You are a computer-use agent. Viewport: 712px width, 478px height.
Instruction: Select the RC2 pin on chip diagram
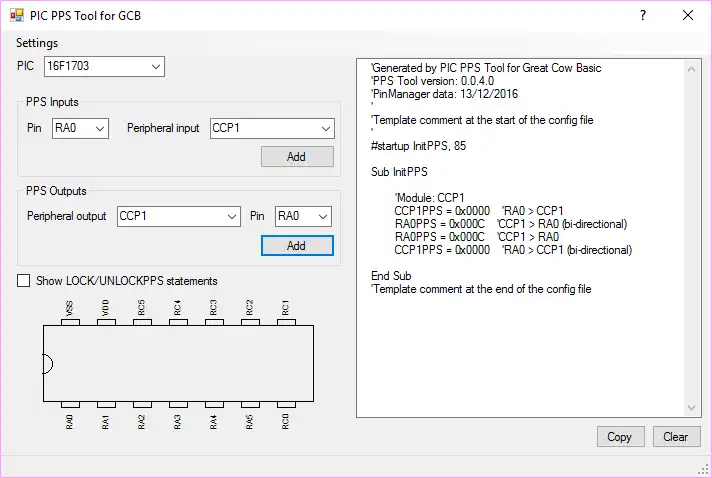click(x=250, y=322)
